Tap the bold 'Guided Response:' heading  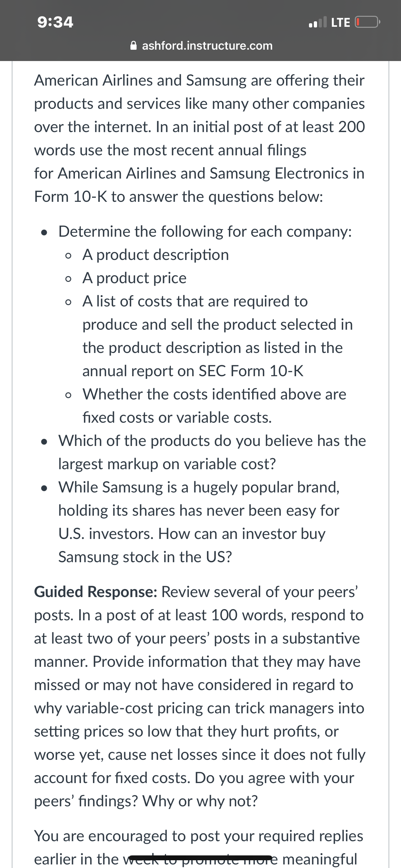click(96, 592)
